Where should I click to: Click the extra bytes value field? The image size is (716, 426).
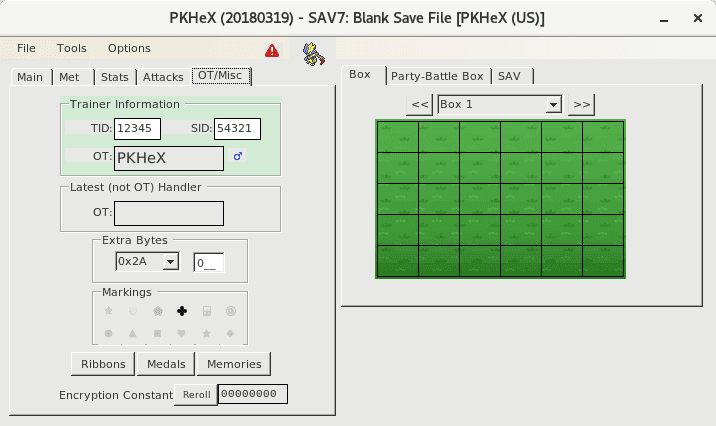[x=209, y=263]
